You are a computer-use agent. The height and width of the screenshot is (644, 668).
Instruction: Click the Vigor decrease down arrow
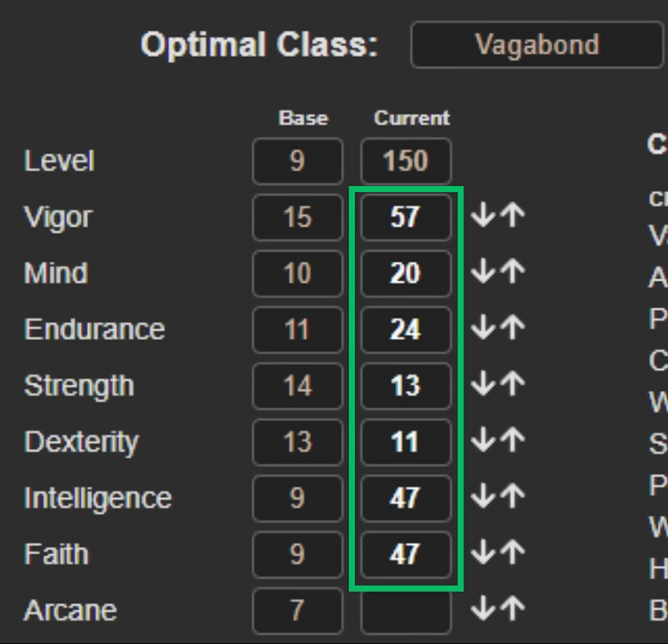[484, 217]
